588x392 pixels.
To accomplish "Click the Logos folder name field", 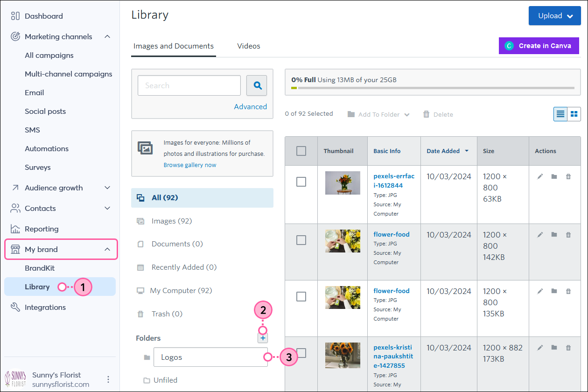I will point(210,357).
